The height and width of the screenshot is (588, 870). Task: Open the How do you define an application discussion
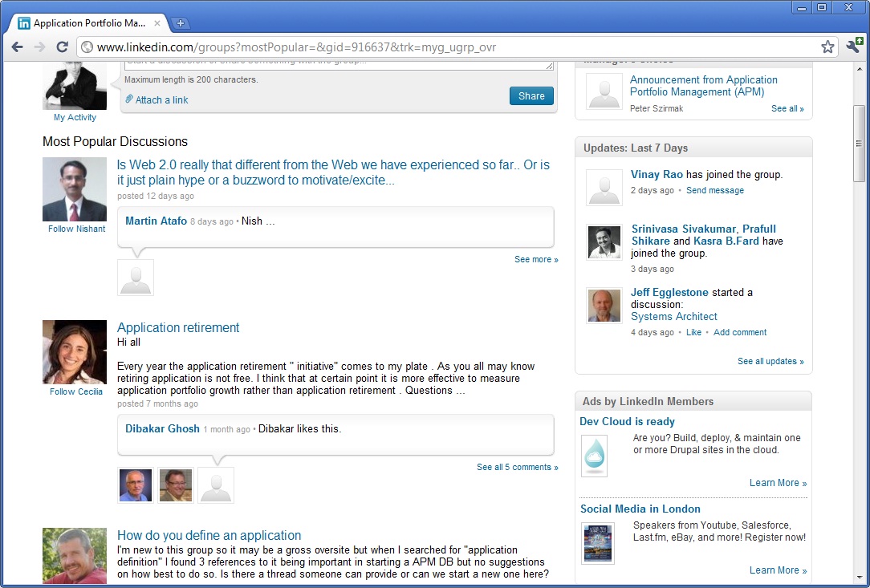(x=209, y=535)
